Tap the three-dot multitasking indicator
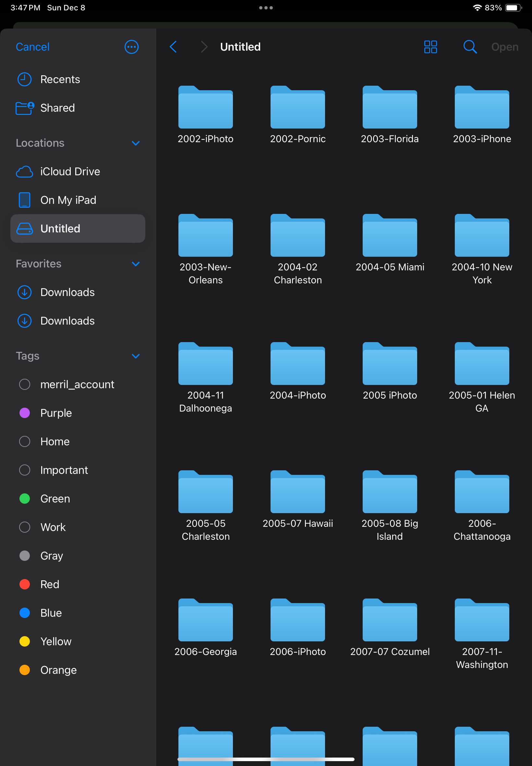 (266, 8)
